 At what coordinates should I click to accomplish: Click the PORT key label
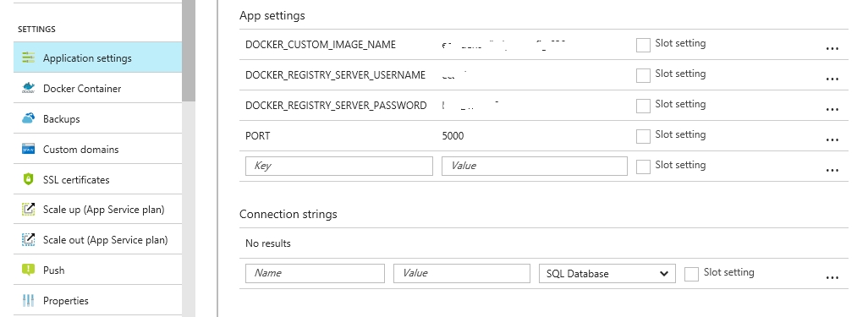point(258,135)
